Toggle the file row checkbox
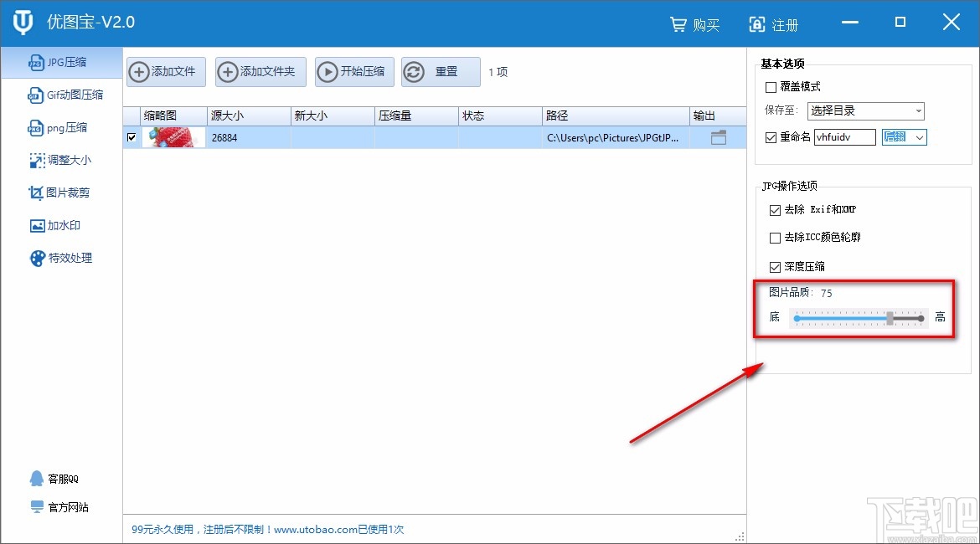The height and width of the screenshot is (544, 980). (x=132, y=137)
